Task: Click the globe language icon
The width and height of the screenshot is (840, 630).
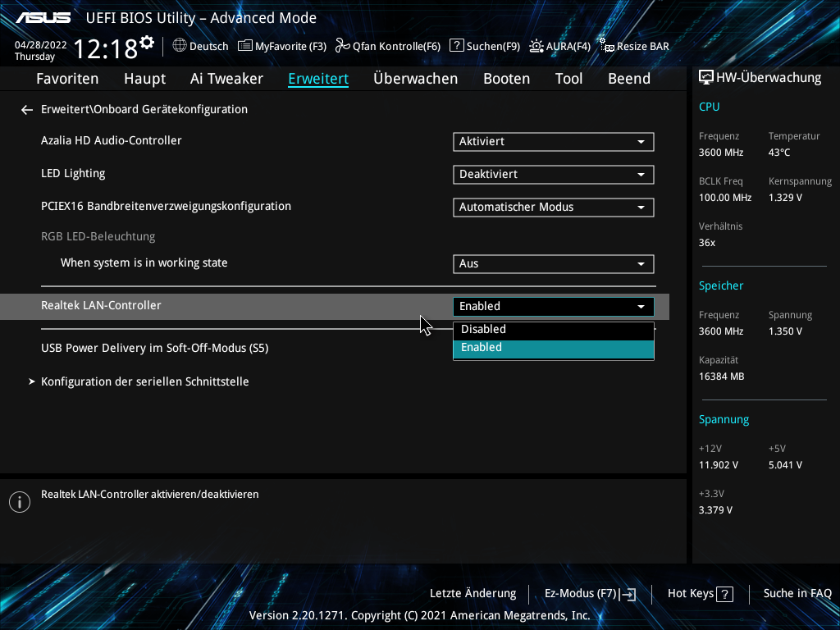Action: pos(180,46)
